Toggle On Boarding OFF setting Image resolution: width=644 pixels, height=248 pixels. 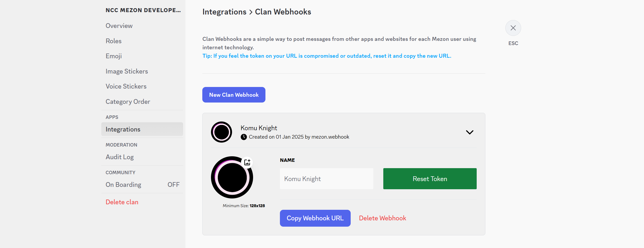(173, 185)
